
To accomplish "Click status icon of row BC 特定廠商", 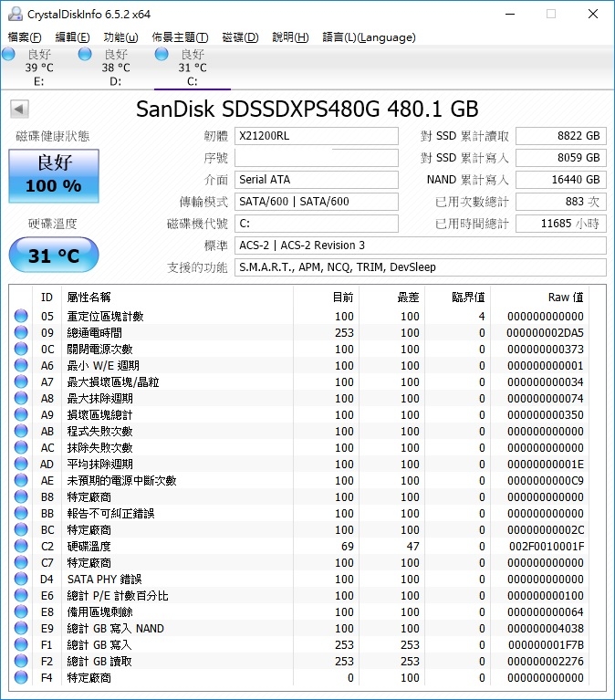I will (x=21, y=529).
